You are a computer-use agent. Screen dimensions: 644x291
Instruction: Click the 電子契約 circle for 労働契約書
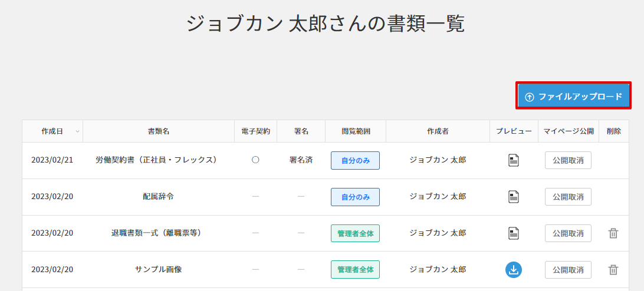(255, 160)
